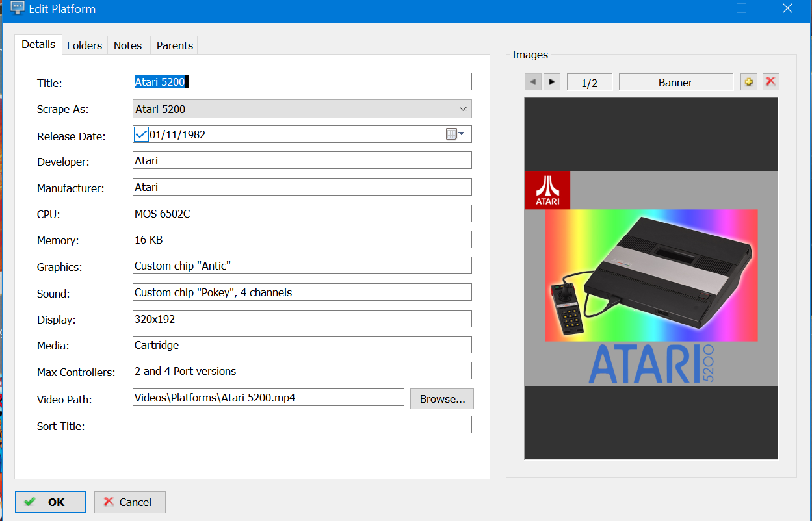The image size is (812, 521).
Task: Open the Banner image type selector
Action: tap(675, 82)
